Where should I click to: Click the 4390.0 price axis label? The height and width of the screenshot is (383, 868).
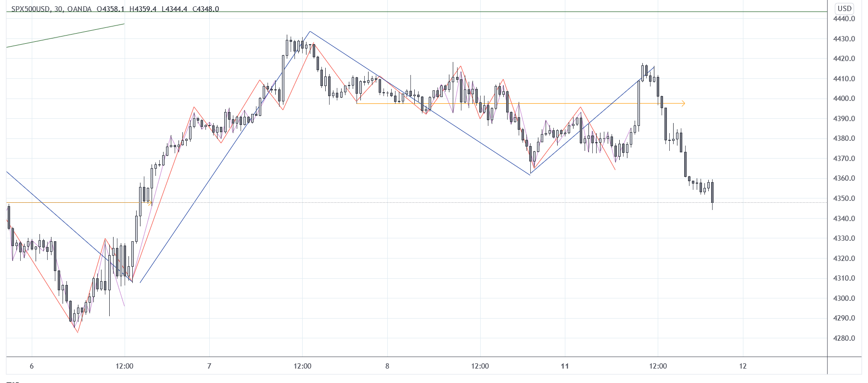pyautogui.click(x=844, y=119)
